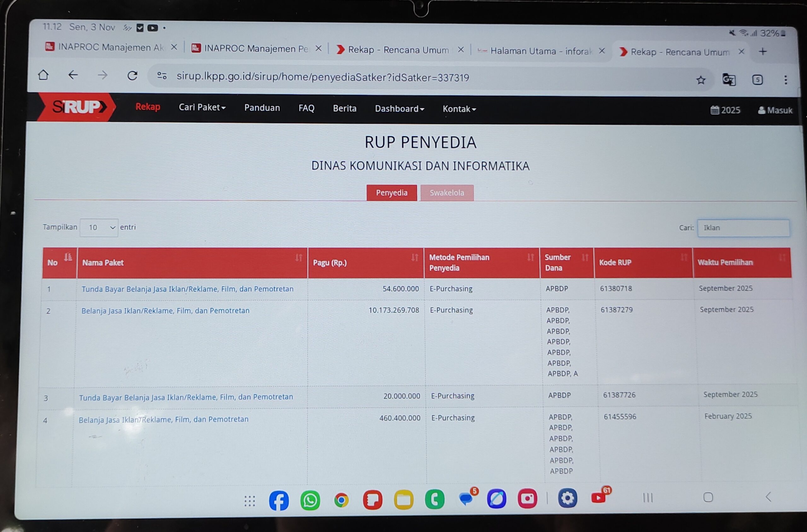807x532 pixels.
Task: Bookmark page with star icon
Action: coord(701,80)
